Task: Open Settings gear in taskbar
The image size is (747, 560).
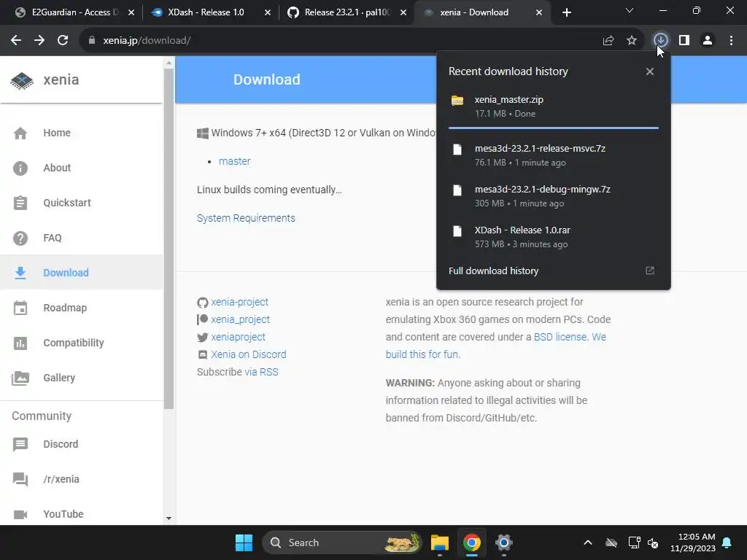Action: (503, 542)
